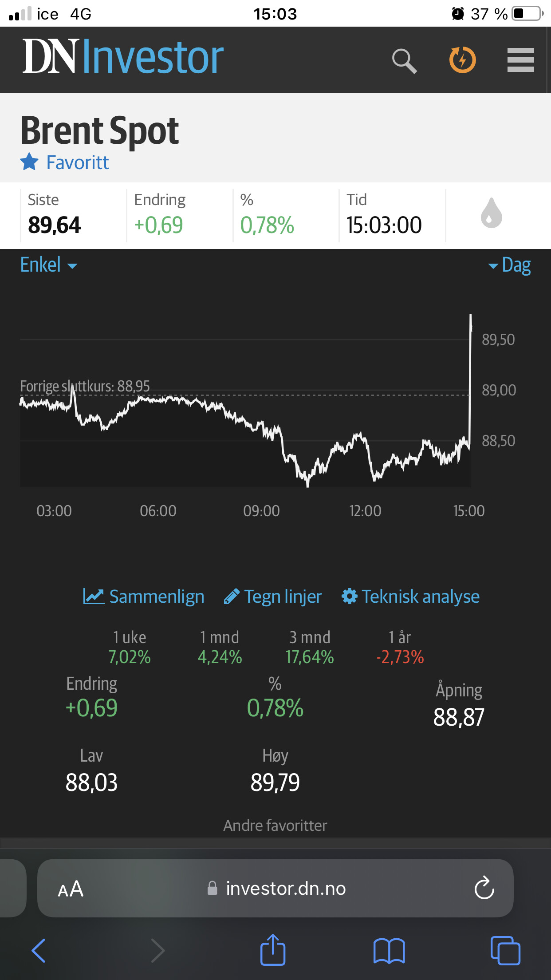Click Sammenlign compare link
The height and width of the screenshot is (980, 551).
point(144,597)
